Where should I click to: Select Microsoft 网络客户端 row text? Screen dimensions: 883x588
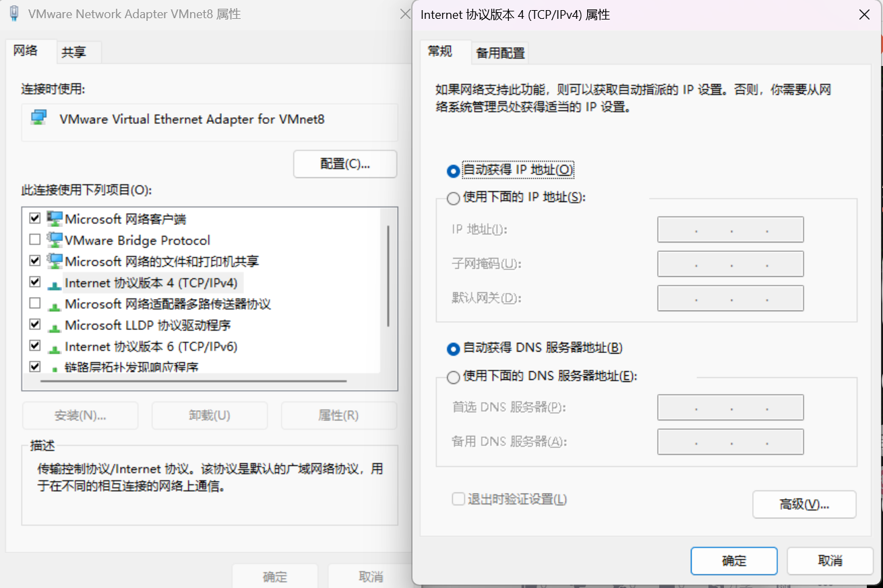pyautogui.click(x=125, y=219)
